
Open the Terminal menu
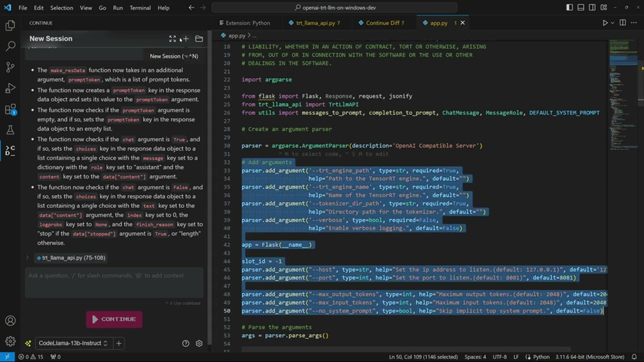point(140,8)
